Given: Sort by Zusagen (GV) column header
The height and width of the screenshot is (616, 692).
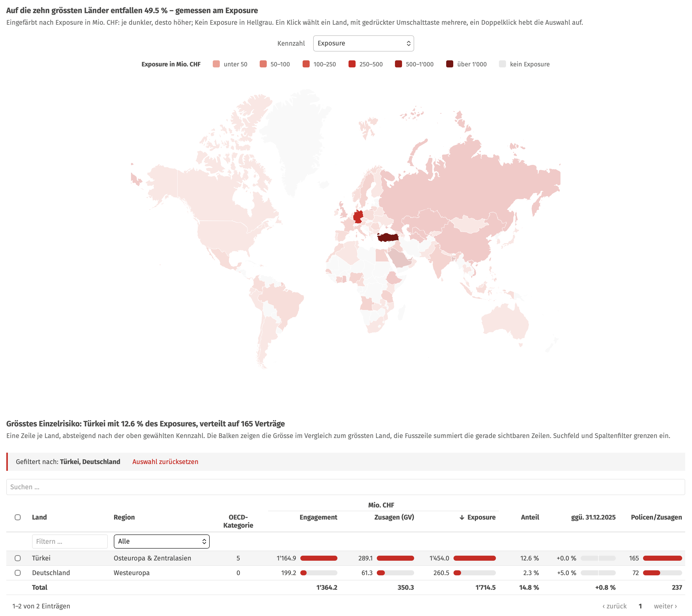Looking at the screenshot, I should (x=394, y=517).
